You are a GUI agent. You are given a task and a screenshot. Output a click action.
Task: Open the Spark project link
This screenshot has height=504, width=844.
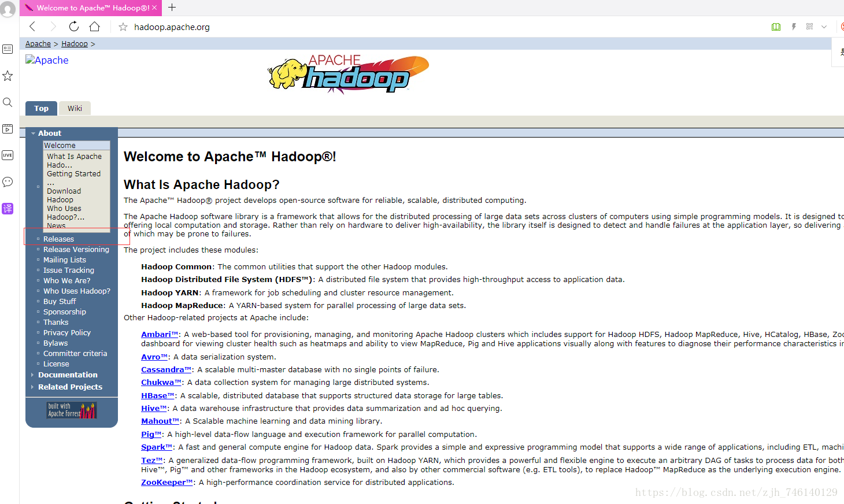(157, 447)
